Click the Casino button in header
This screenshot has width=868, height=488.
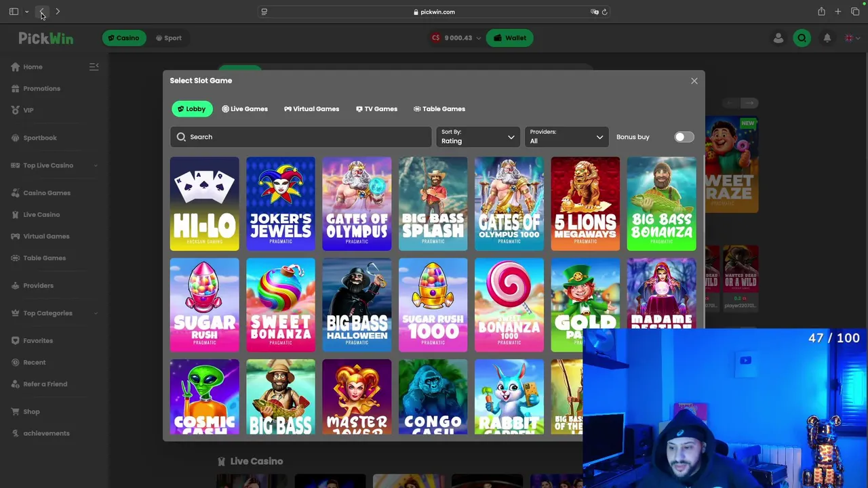[x=123, y=38]
